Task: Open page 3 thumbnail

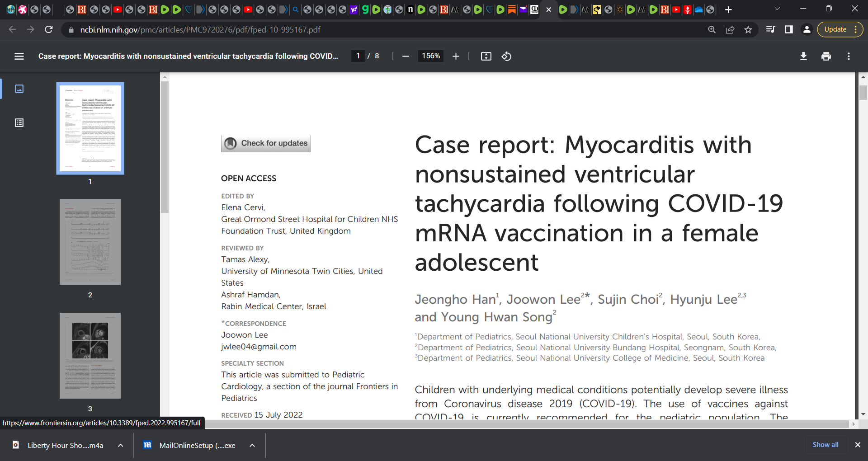Action: click(x=90, y=356)
